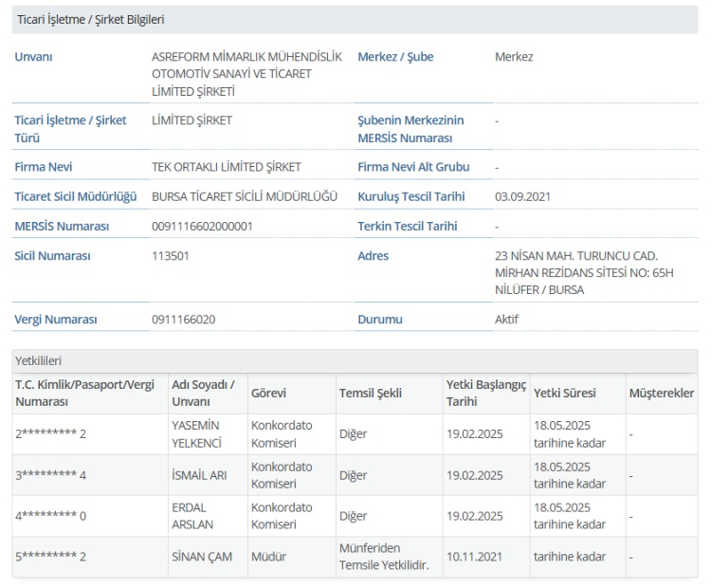Click the Ticari İşletme / Şirket Bilgileri header
Image resolution: width=711 pixels, height=588 pixels.
pos(90,19)
